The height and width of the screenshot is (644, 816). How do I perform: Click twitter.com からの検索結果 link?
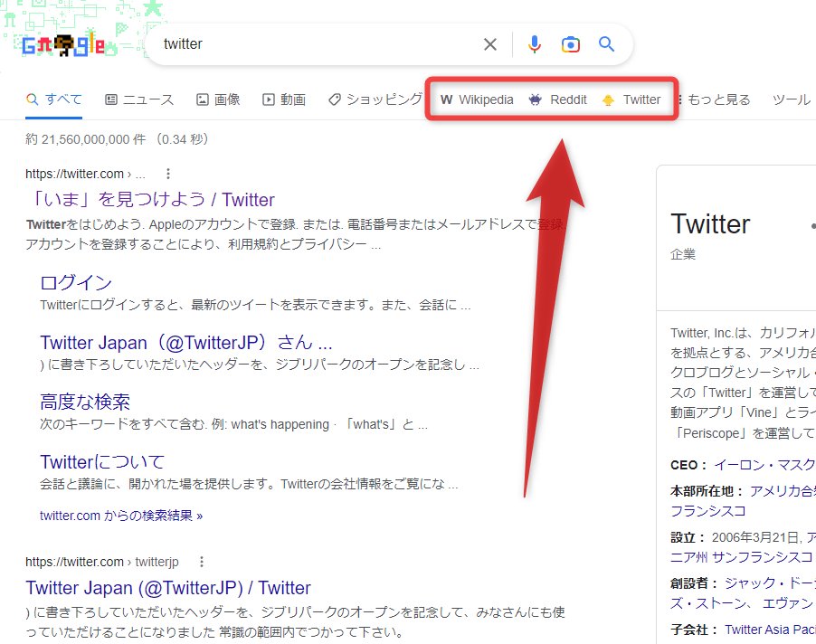point(121,516)
